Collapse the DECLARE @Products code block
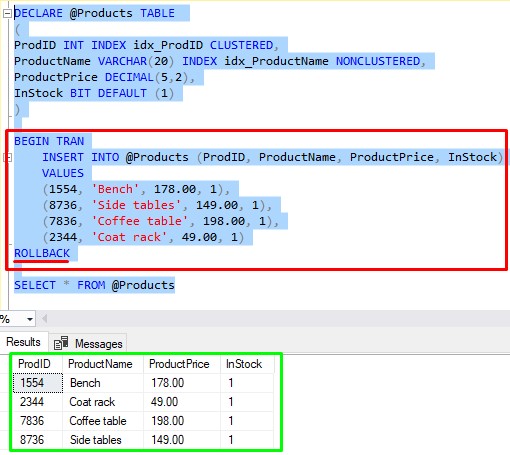Image resolution: width=510 pixels, height=455 pixels. 7,14
